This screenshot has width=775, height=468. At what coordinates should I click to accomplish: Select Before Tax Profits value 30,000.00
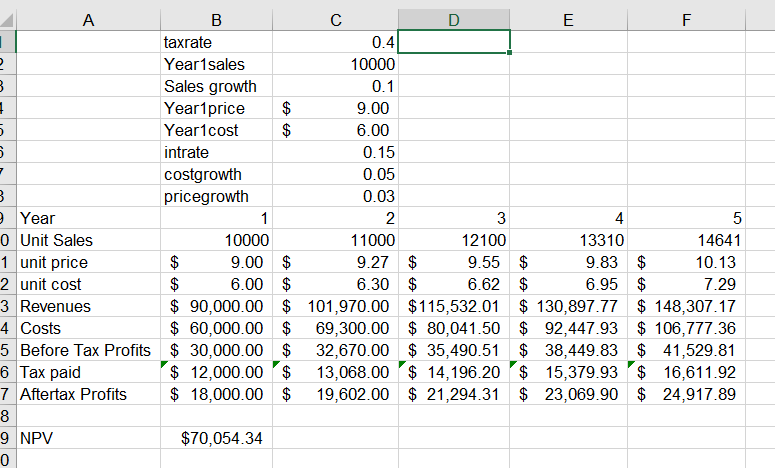point(216,350)
